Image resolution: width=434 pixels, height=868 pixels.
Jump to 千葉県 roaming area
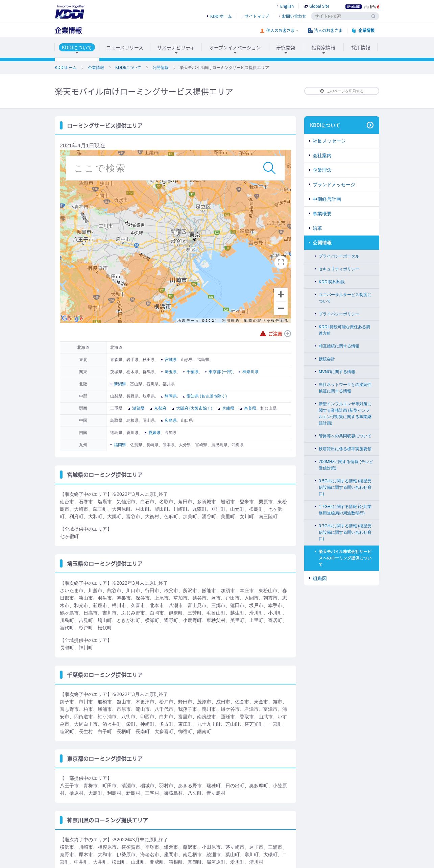point(192,372)
